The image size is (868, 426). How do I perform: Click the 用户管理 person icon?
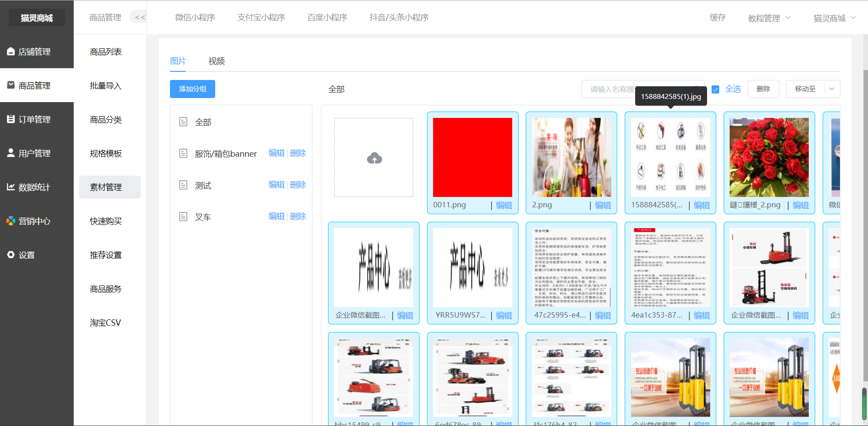tap(11, 153)
